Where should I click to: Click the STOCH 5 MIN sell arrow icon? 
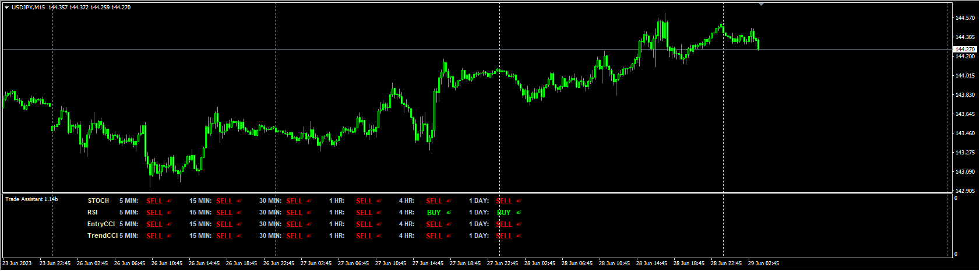pyautogui.click(x=170, y=201)
